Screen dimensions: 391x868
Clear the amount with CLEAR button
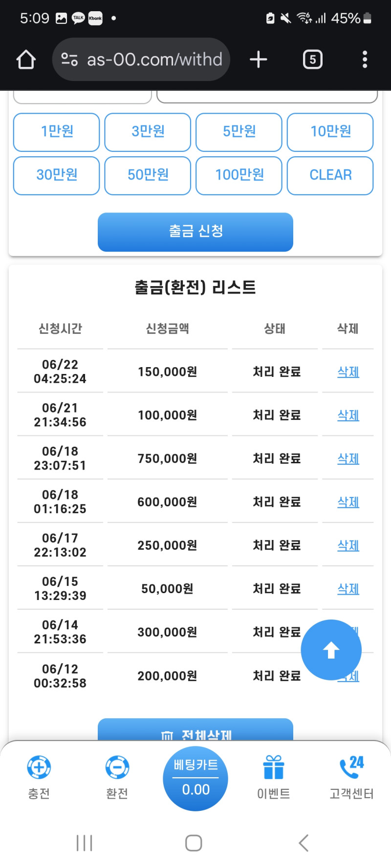click(x=330, y=176)
